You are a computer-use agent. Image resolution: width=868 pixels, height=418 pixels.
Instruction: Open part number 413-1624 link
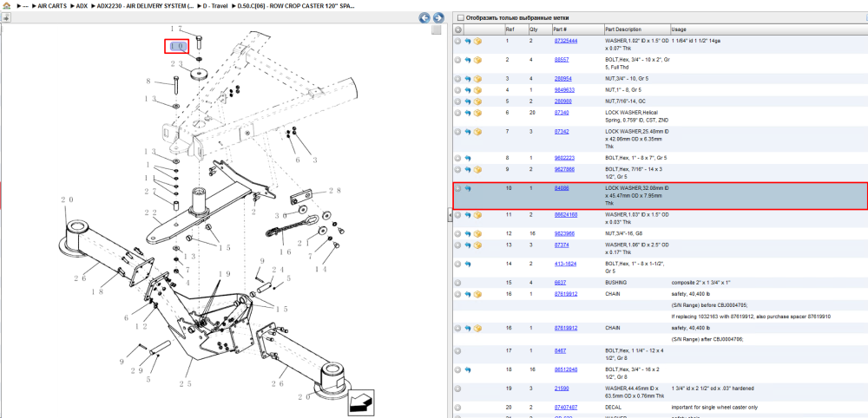565,264
